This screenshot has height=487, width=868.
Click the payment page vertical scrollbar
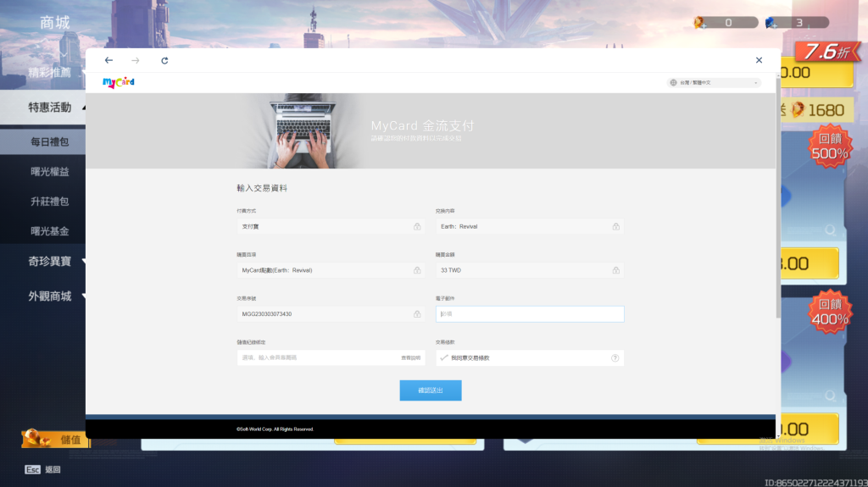coord(778,196)
